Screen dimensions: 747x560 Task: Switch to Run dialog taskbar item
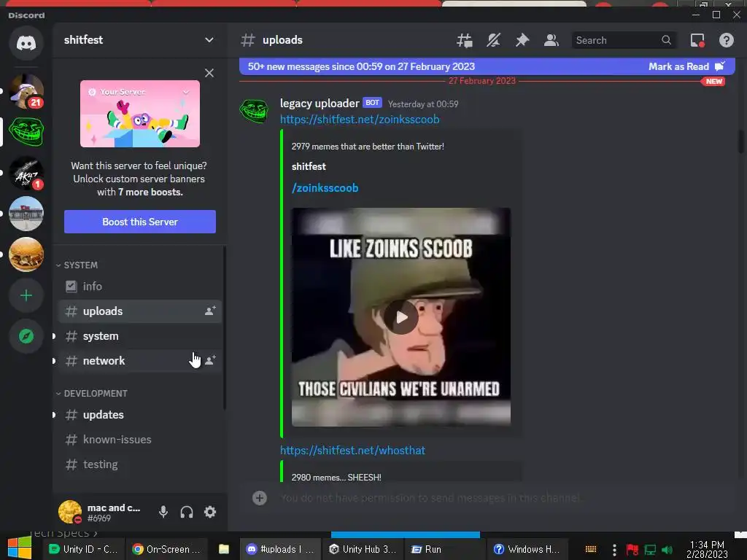[x=446, y=549]
